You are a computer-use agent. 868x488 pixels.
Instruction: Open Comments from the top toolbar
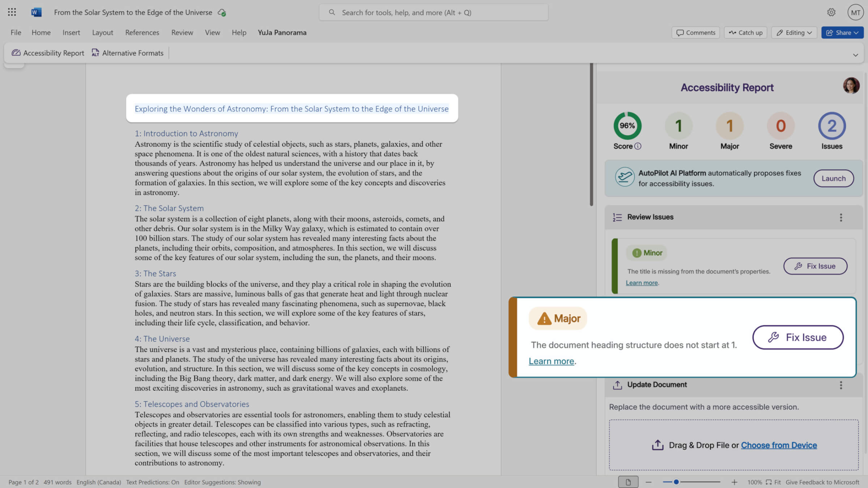[695, 32]
